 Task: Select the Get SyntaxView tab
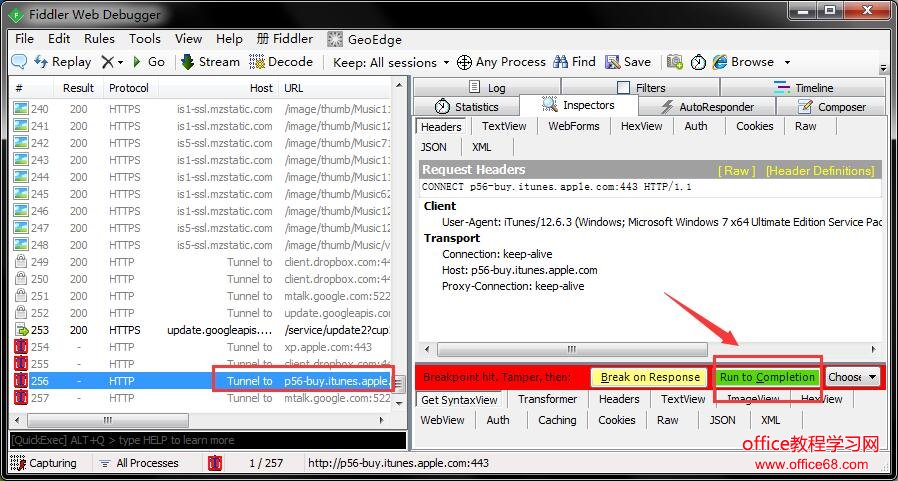pyautogui.click(x=459, y=399)
